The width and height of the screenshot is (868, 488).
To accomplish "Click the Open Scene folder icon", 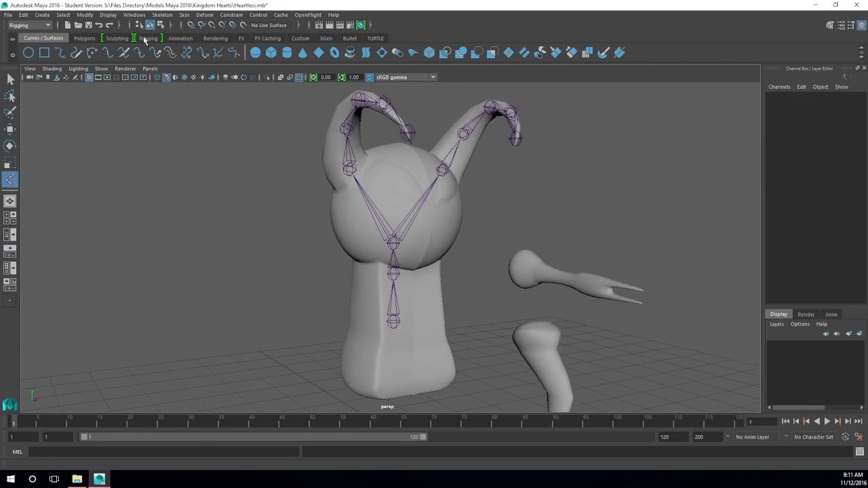I will point(78,25).
